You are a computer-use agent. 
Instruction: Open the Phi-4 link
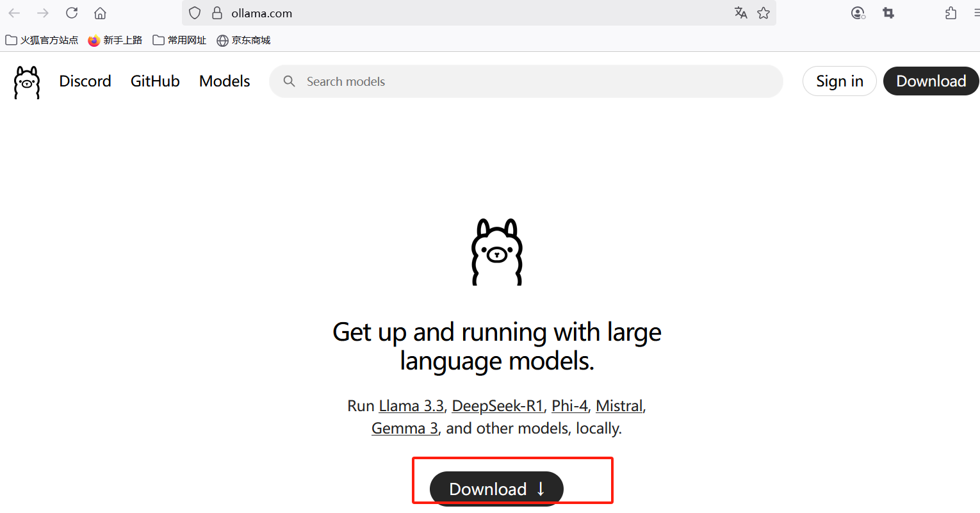(x=569, y=406)
